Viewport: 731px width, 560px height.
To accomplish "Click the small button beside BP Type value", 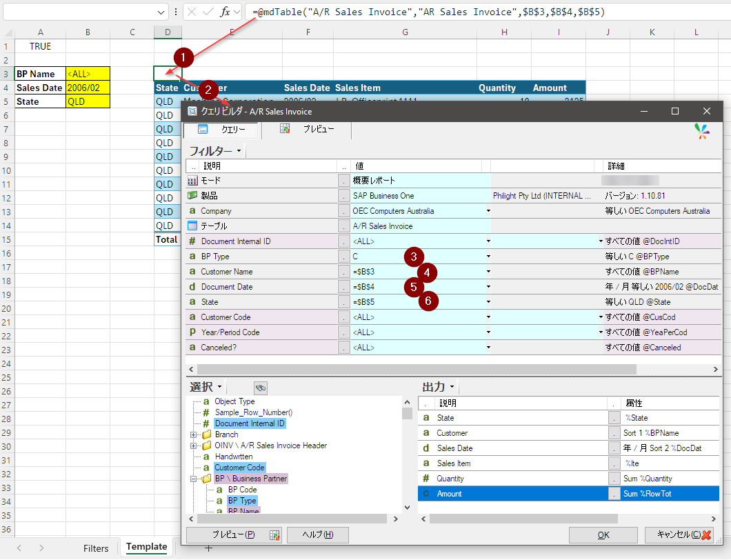I will click(x=344, y=257).
